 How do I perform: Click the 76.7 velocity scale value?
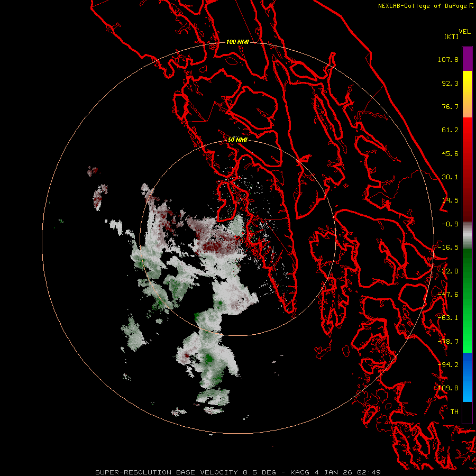450,106
